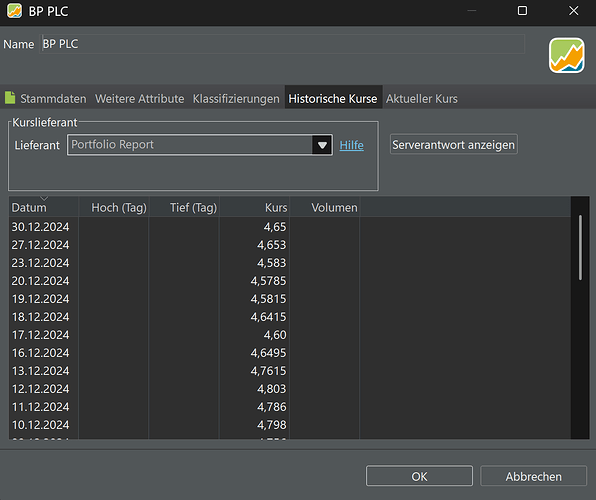Click into the Name input field
The image size is (596, 500).
click(x=282, y=44)
